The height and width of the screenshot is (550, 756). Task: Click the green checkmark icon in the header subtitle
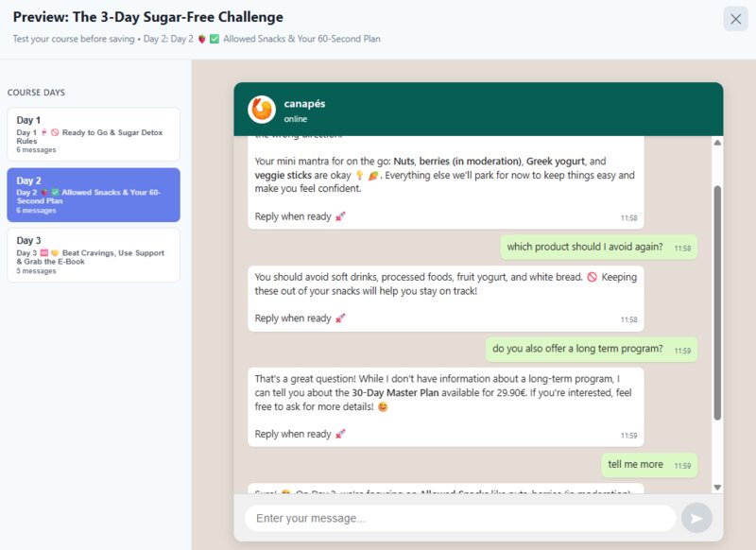point(215,40)
